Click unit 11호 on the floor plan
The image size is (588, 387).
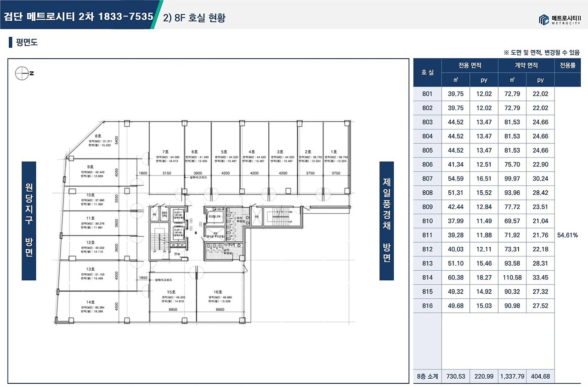(x=90, y=218)
